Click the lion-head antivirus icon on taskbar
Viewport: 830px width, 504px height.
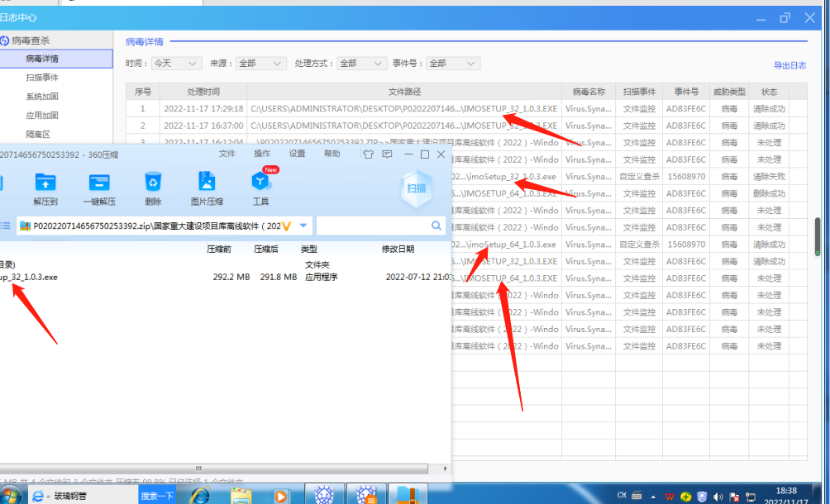[324, 496]
